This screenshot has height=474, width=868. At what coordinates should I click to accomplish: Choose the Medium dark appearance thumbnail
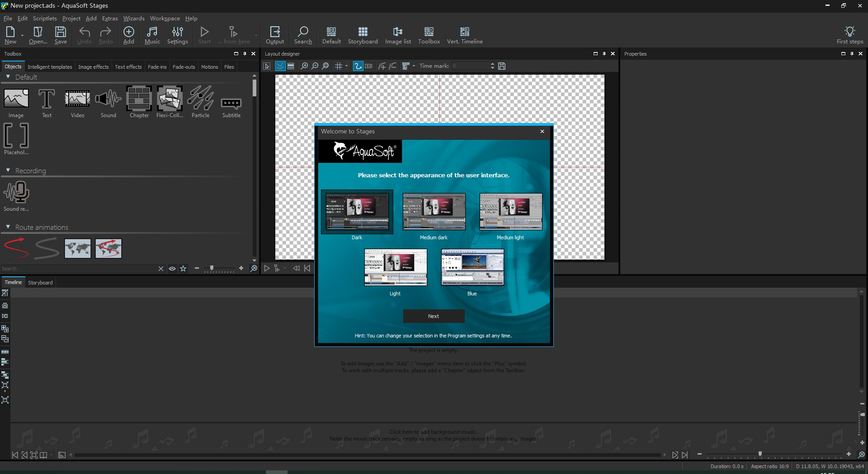click(434, 212)
